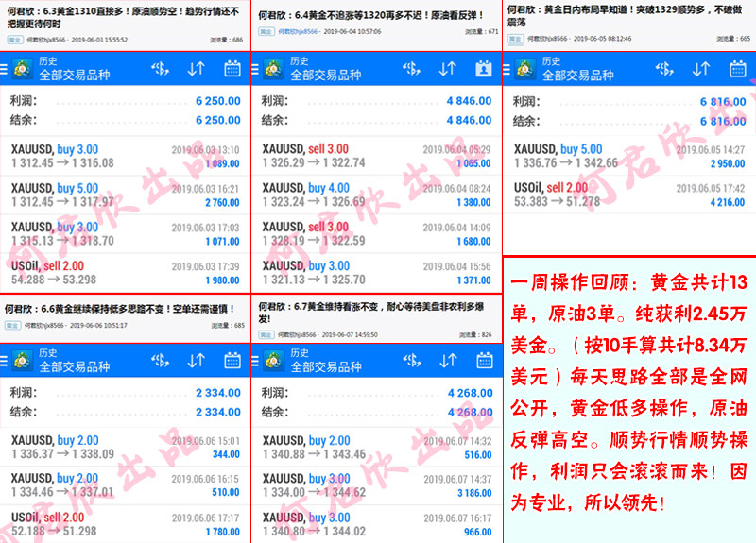
Task: Click currency symbol icon in 4 268.00 profit panel
Action: [412, 361]
